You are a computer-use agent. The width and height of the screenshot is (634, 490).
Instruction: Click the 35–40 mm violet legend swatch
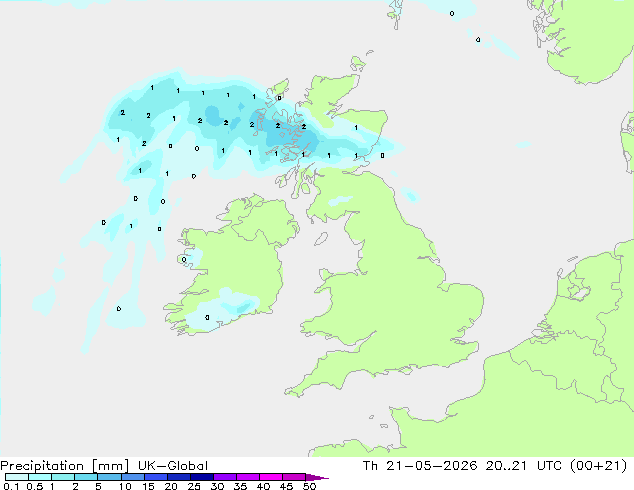tap(248, 477)
